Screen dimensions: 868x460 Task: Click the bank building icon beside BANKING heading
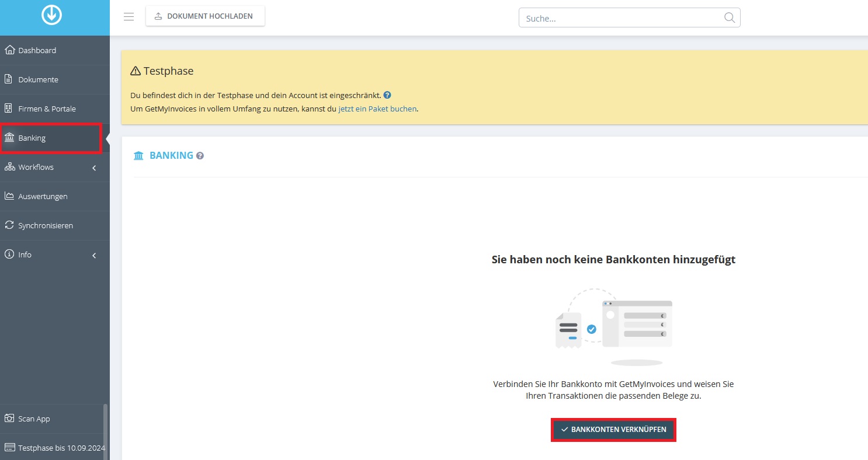(x=138, y=156)
